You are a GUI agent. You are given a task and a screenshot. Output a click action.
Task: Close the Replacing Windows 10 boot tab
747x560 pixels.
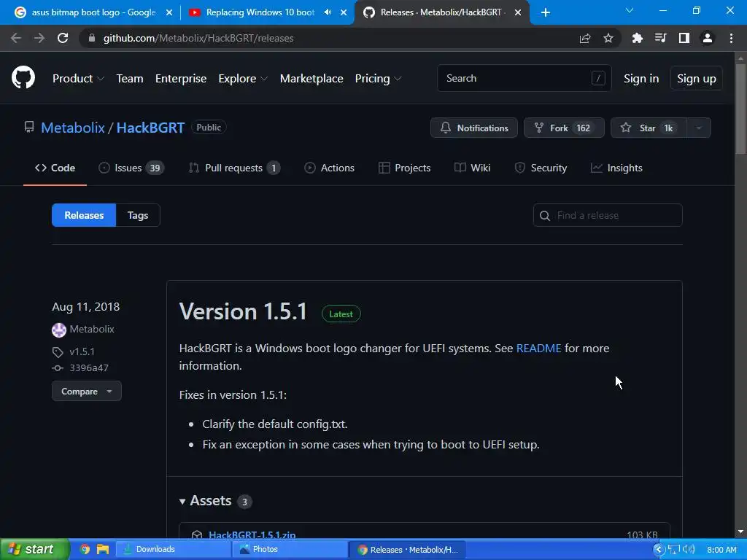(x=344, y=12)
